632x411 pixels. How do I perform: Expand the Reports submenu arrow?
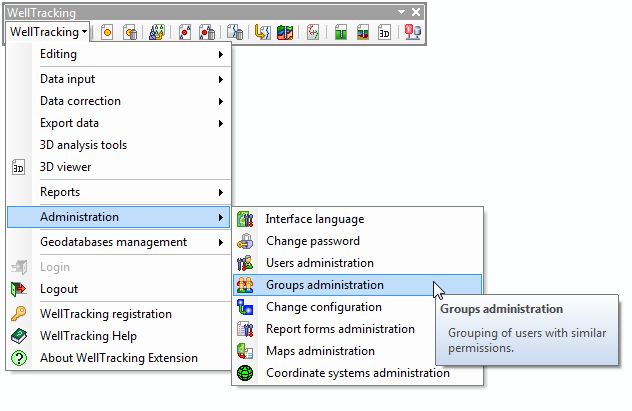coord(220,193)
